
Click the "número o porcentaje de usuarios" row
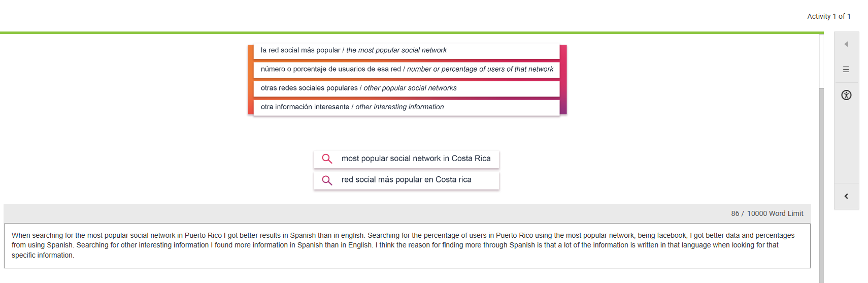[x=406, y=69]
